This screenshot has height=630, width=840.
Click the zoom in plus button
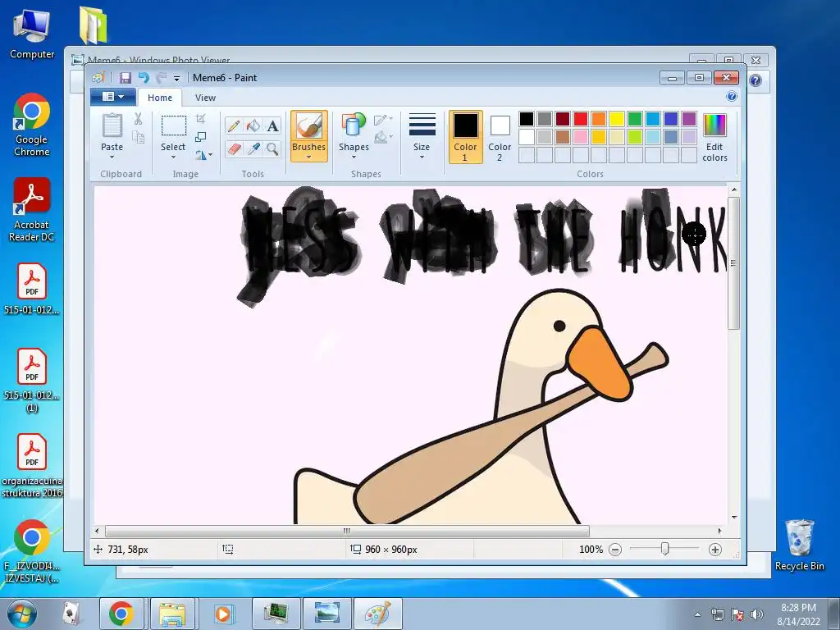pos(714,550)
